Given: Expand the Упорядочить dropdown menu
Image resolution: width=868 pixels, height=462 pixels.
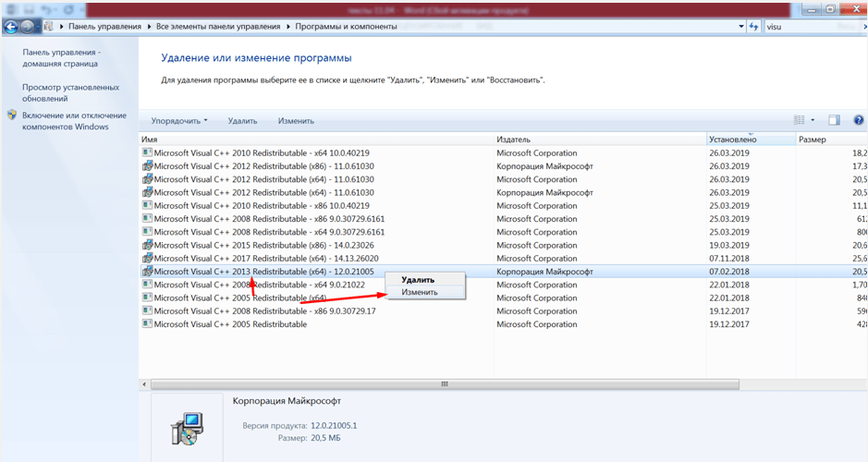Looking at the screenshot, I should click(x=179, y=121).
